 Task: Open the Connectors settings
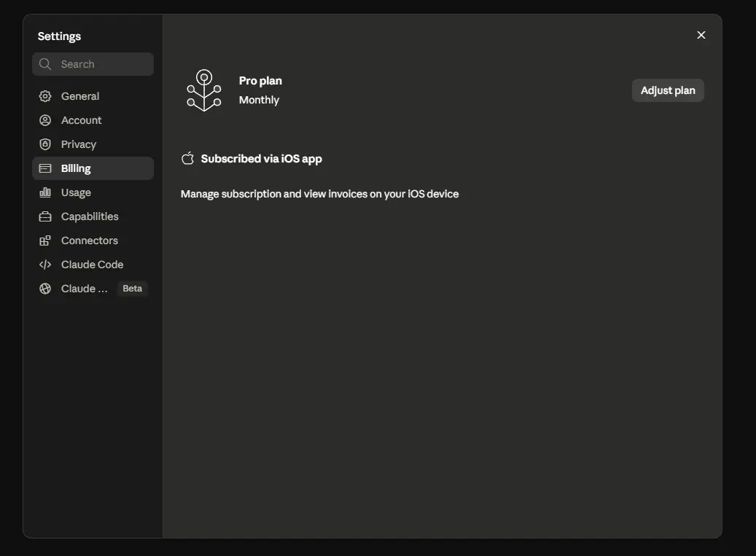pos(93,240)
